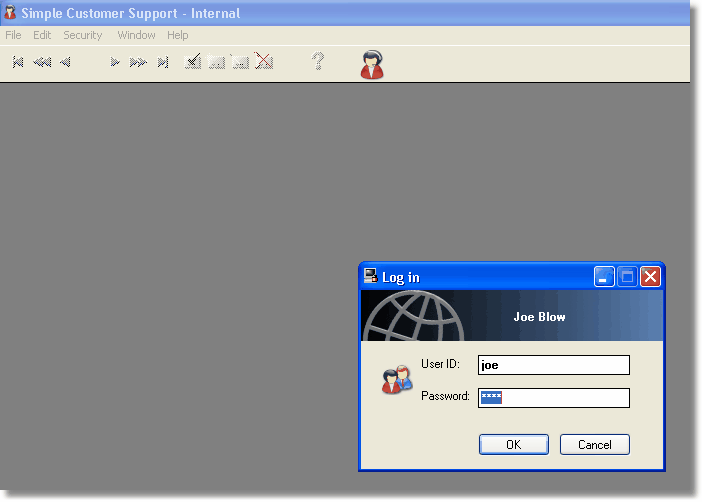Click the application icon in main title bar
This screenshot has height=502, width=702.
pos(10,12)
